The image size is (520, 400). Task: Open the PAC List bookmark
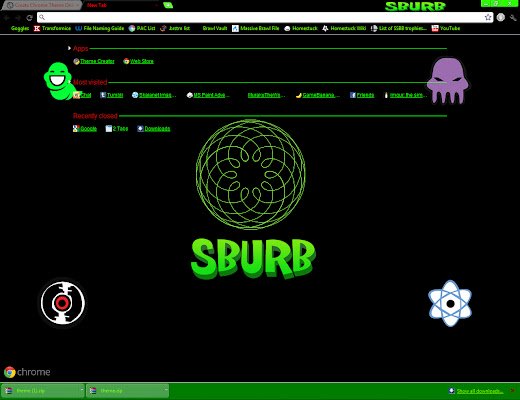pyautogui.click(x=142, y=28)
